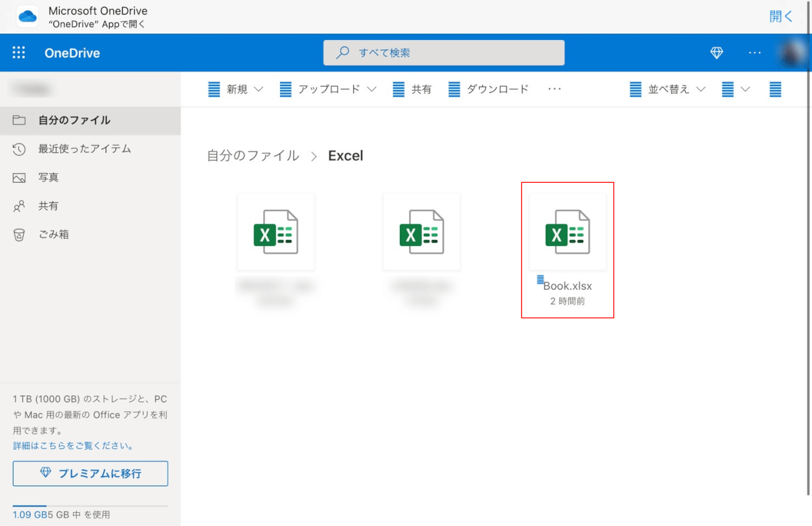The width and height of the screenshot is (812, 526).
Task: Click the 共有 toolbar button
Action: [x=412, y=89]
